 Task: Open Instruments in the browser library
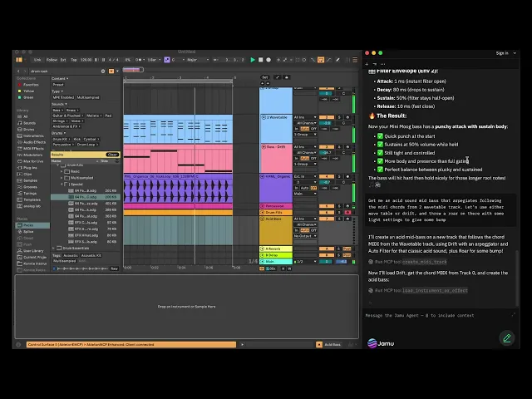click(x=33, y=135)
